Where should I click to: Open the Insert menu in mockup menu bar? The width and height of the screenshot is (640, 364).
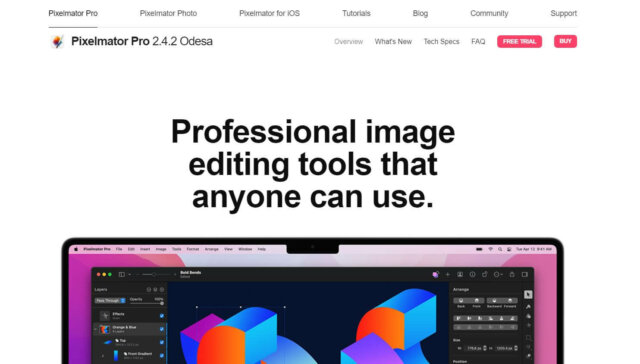(145, 249)
